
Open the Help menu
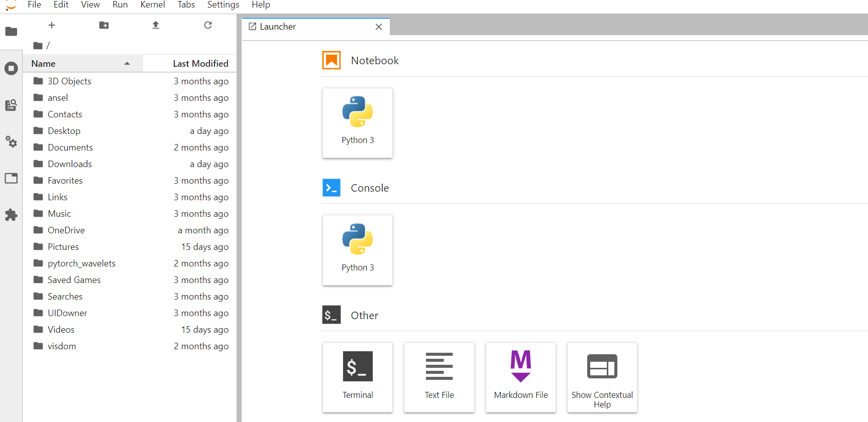click(x=261, y=5)
